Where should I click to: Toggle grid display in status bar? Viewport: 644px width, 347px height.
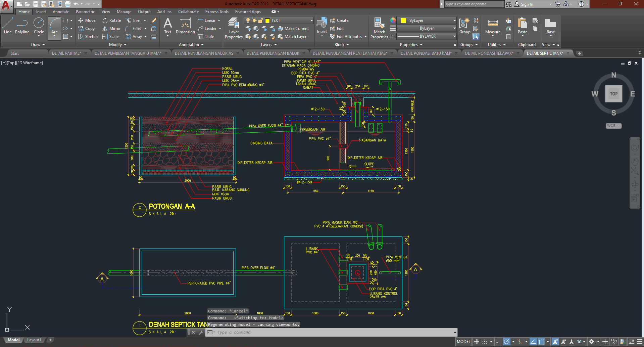pos(476,342)
